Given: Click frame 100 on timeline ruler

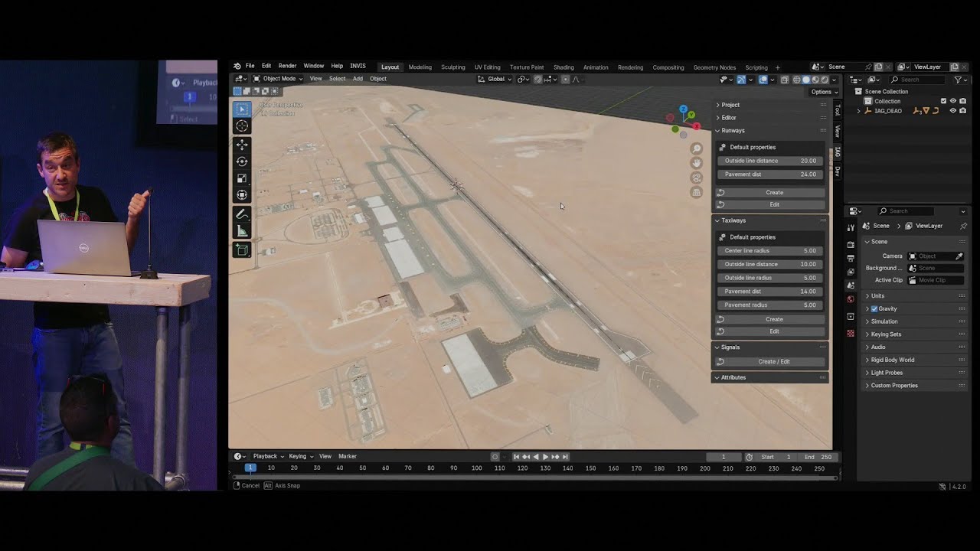Looking at the screenshot, I should point(477,468).
